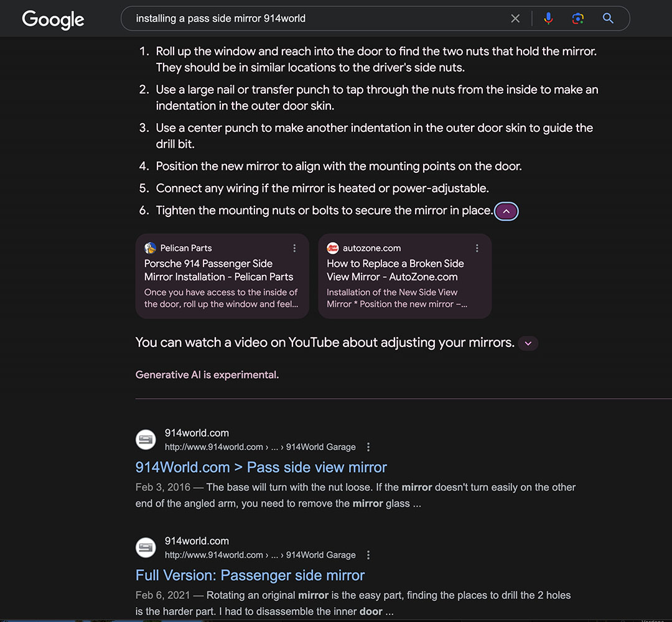Open 914World.com Pass side view mirror link

pos(261,467)
